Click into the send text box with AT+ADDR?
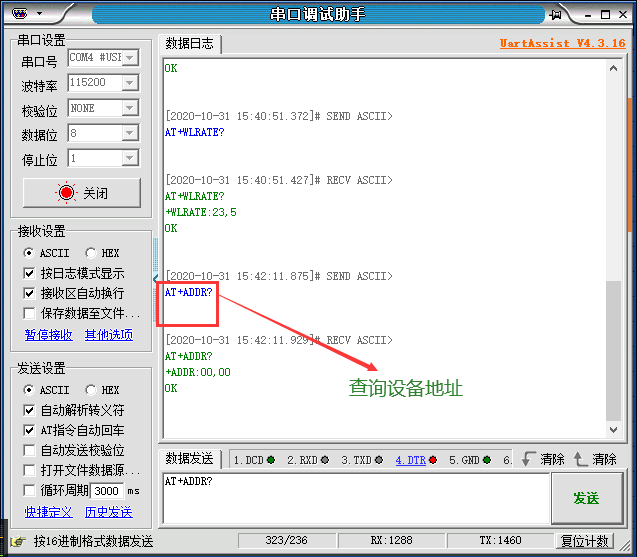637x557 pixels. tap(356, 498)
